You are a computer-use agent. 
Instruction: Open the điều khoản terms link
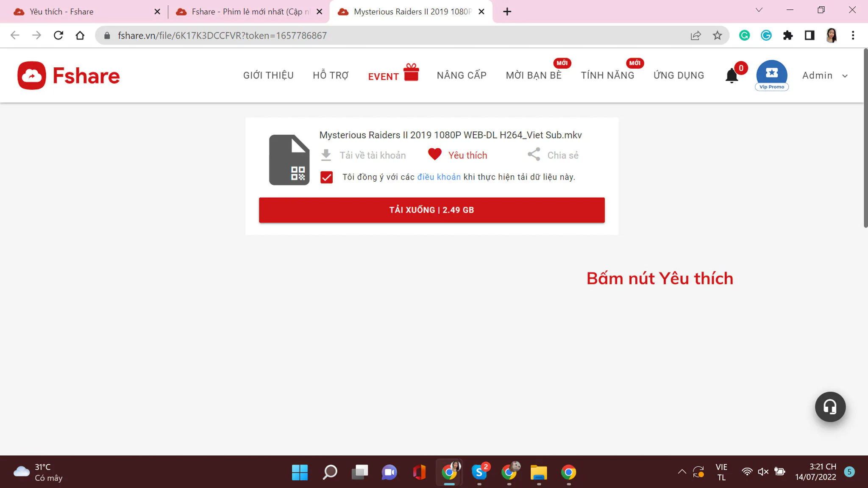(439, 177)
